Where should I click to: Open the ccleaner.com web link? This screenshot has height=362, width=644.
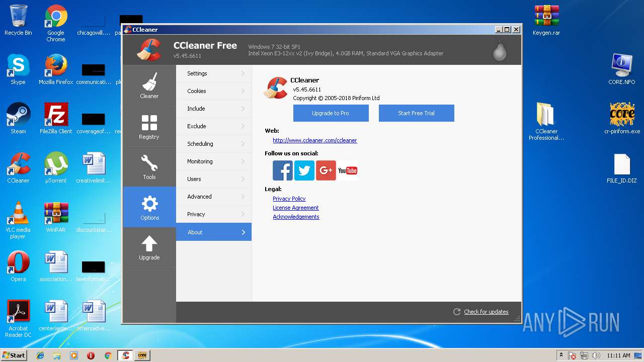coord(315,140)
